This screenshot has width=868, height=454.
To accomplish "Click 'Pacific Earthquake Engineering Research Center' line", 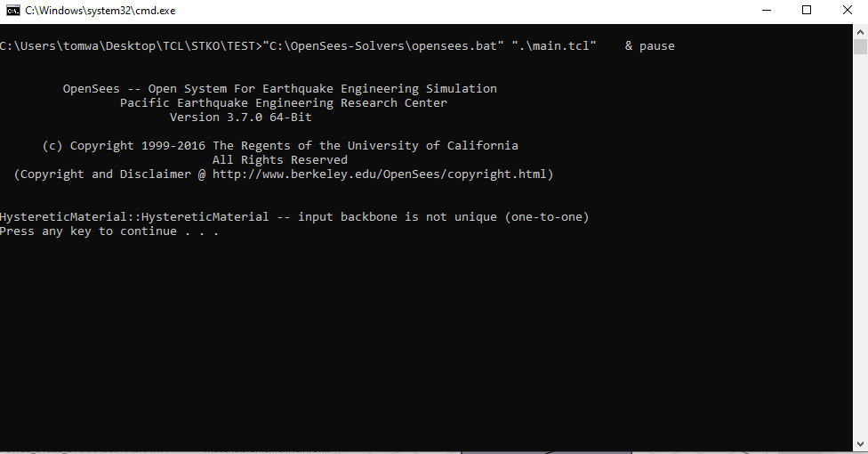I will 284,103.
